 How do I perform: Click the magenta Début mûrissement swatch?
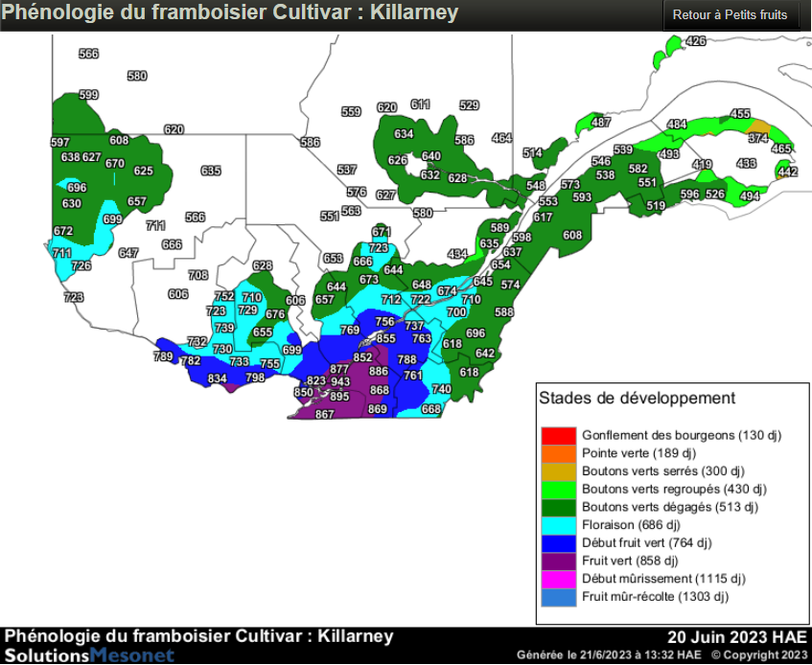[x=558, y=579]
